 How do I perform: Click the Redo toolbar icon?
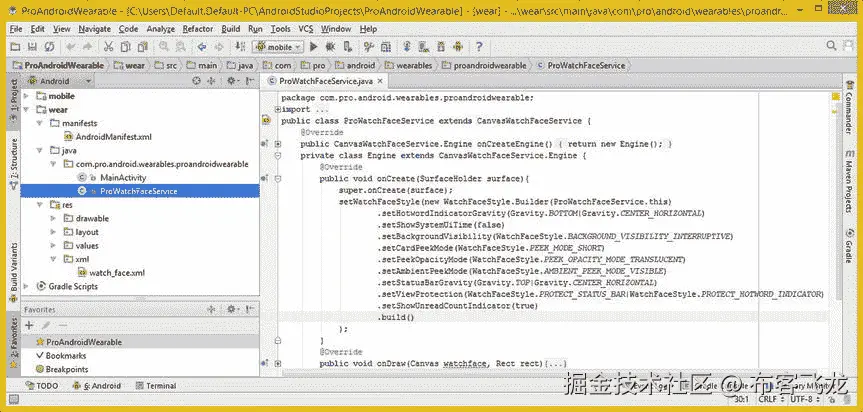point(88,47)
